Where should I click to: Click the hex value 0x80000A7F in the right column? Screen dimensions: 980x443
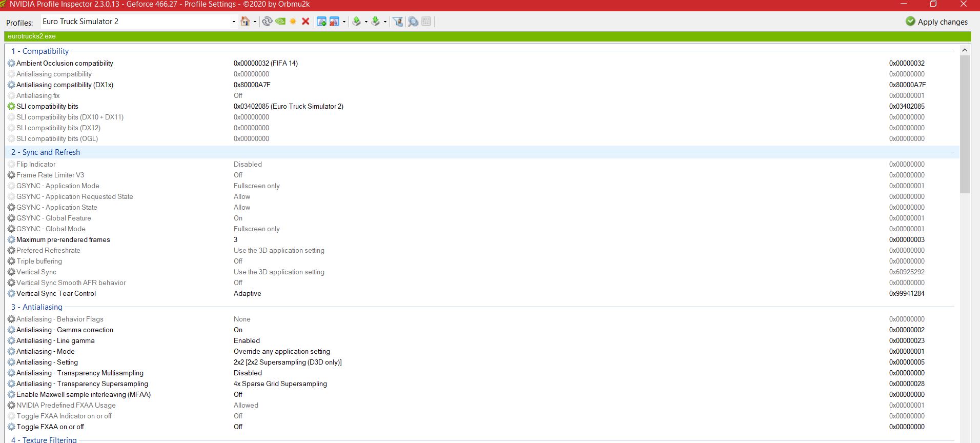[x=907, y=85]
